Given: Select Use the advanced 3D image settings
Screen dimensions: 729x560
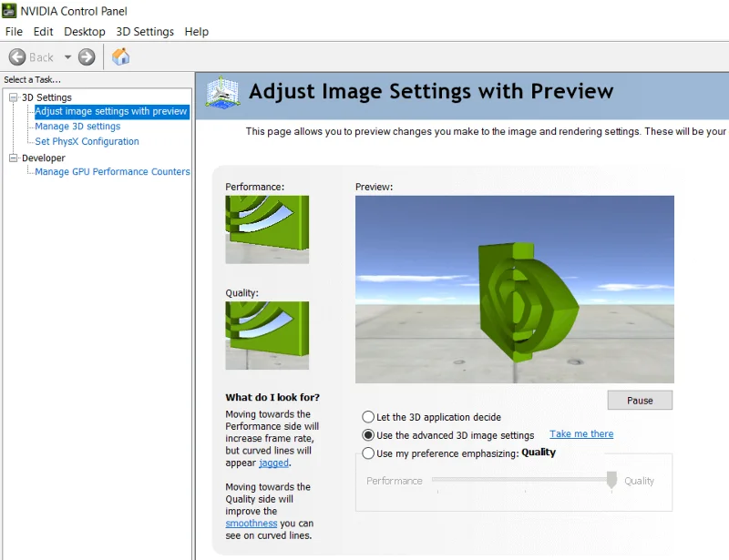Looking at the screenshot, I should coord(368,435).
